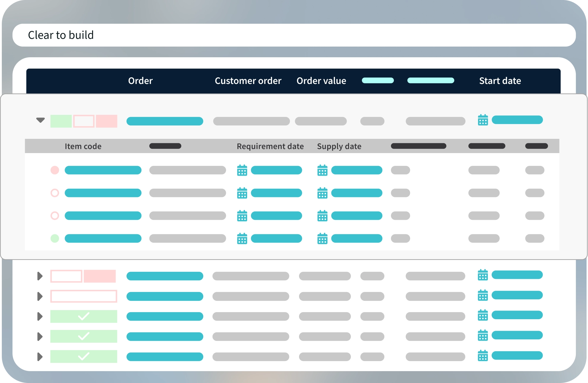Click the start date calendar in the last order row
The height and width of the screenshot is (383, 588).
click(483, 356)
